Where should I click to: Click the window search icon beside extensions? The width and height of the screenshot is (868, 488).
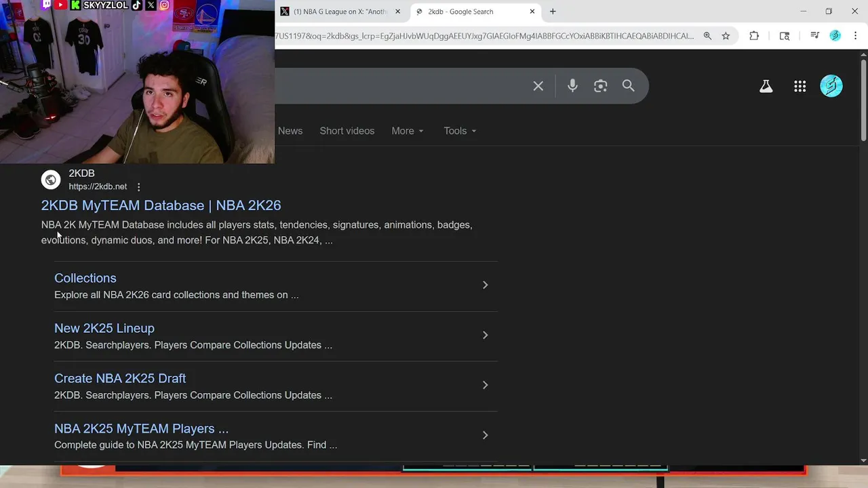point(785,36)
